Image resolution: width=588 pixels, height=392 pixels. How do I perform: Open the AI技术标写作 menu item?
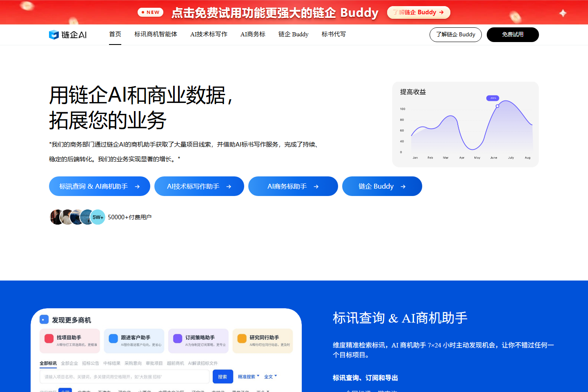tap(209, 34)
